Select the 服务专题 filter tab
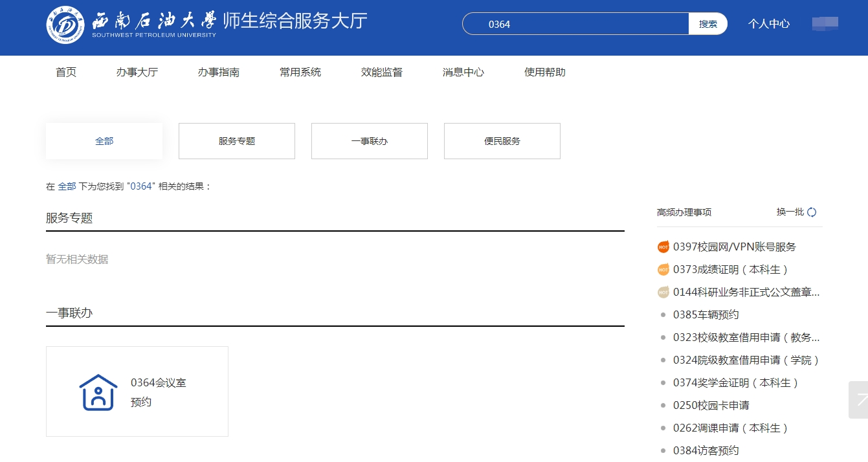868x462 pixels. click(x=237, y=141)
